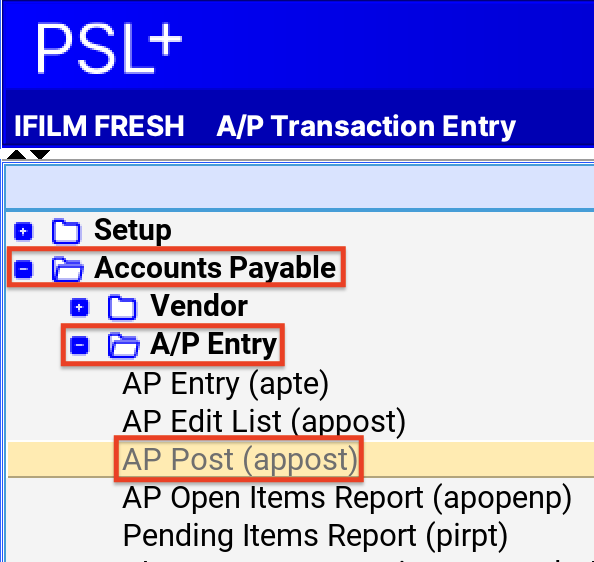The width and height of the screenshot is (594, 562).
Task: Click the up triangle arrow below the header
Action: 17,155
